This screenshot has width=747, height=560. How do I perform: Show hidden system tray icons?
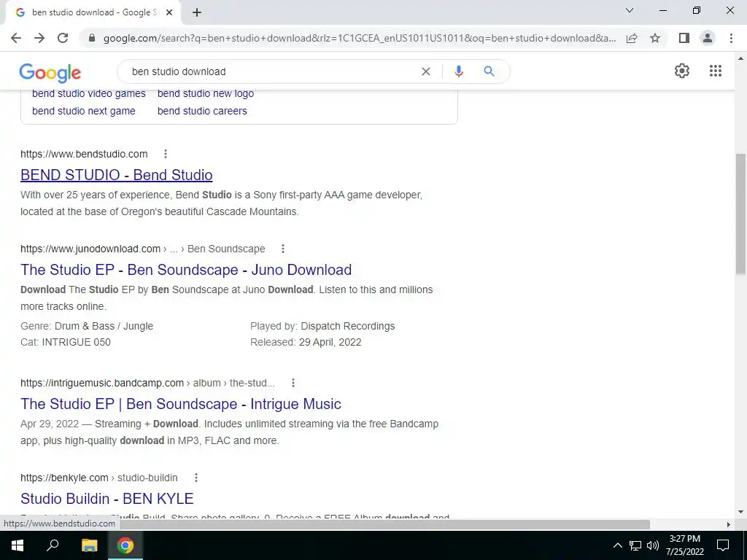pos(617,545)
